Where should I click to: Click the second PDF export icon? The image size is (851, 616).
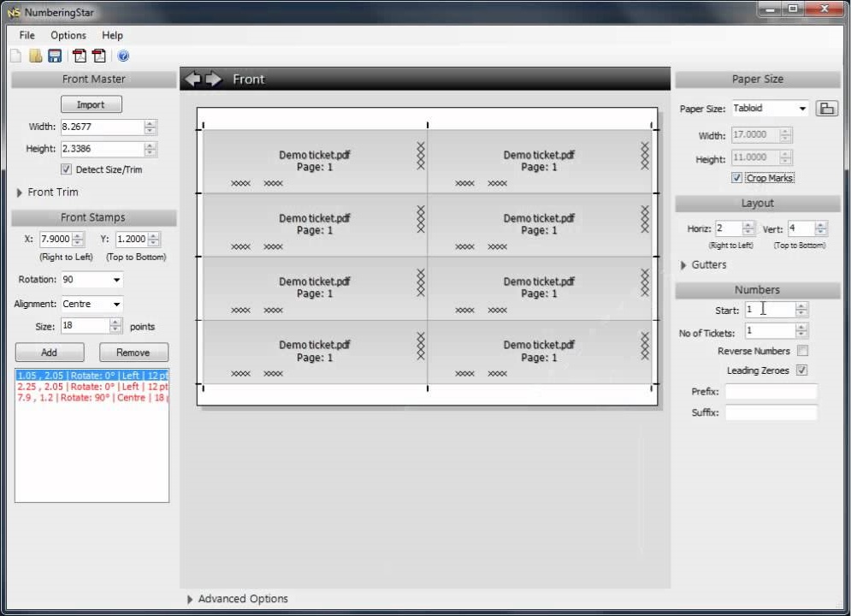pos(99,56)
